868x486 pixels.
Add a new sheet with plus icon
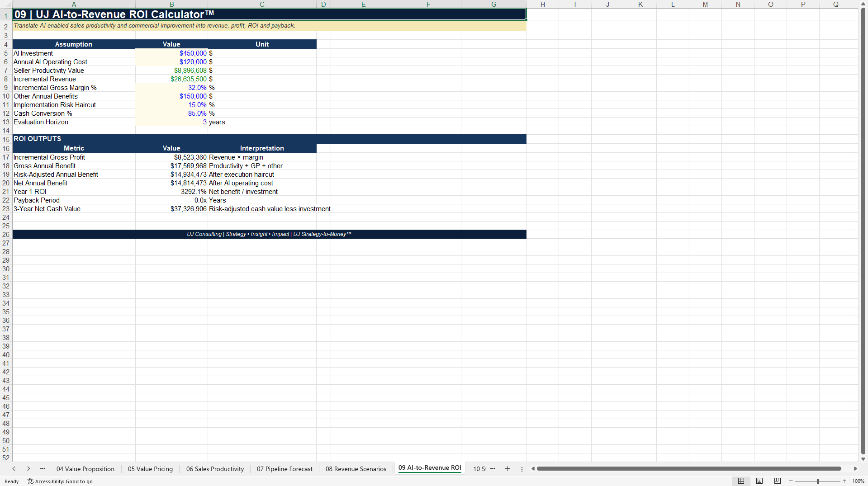point(507,469)
